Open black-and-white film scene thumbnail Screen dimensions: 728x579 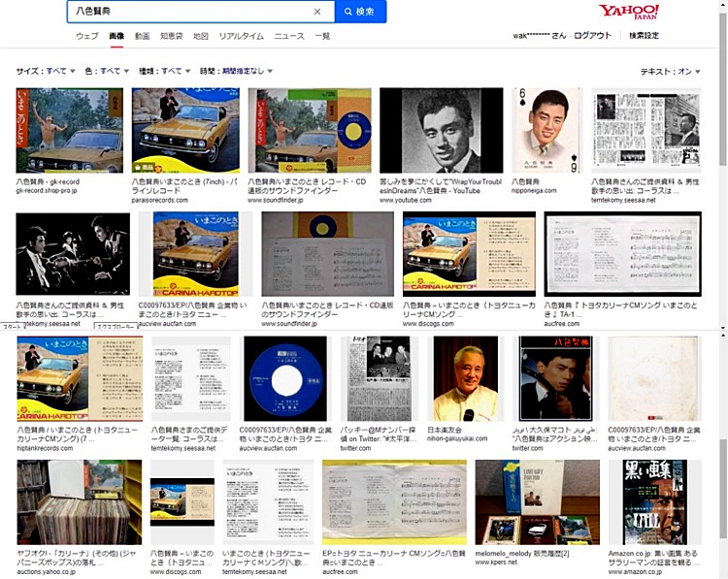point(73,254)
